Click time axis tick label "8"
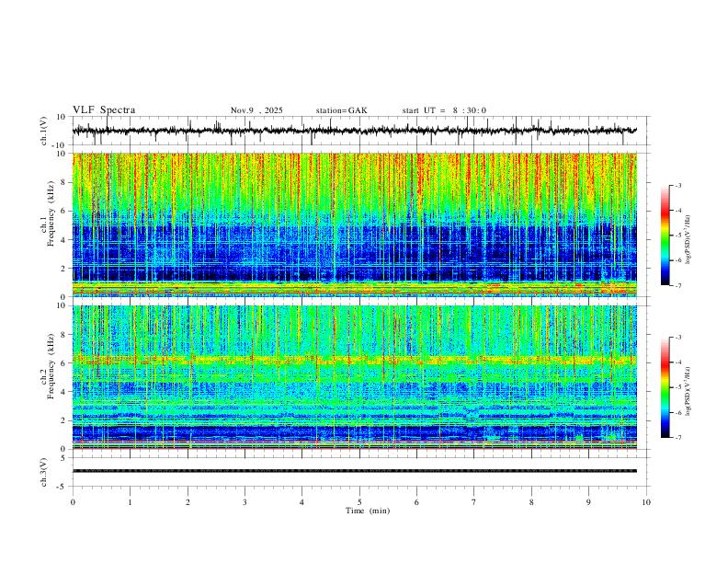The image size is (728, 563). tap(531, 502)
